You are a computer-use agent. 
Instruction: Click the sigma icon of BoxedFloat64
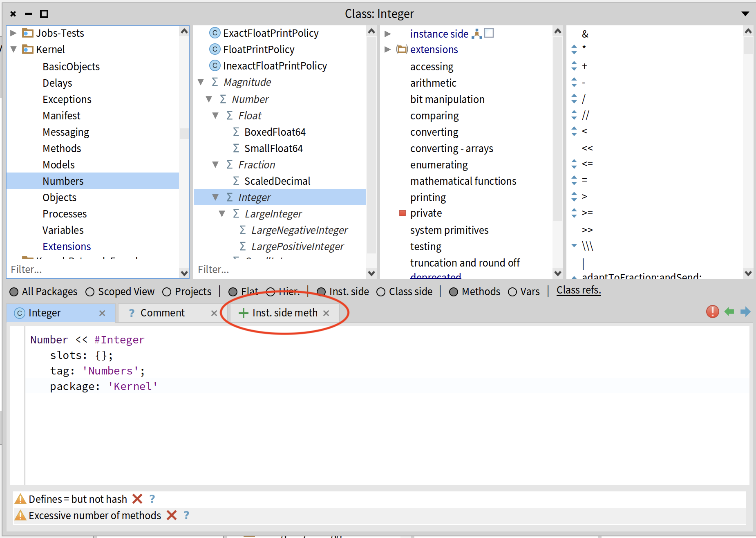coord(236,132)
